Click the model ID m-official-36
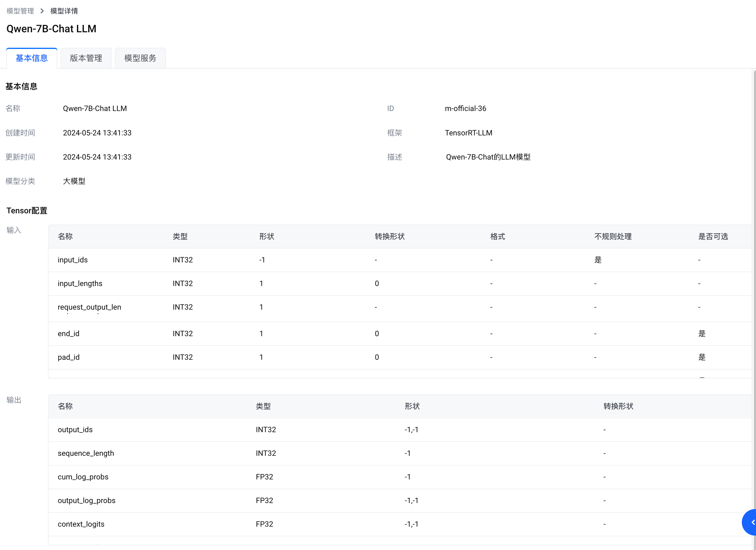This screenshot has height=550, width=756. coord(465,109)
